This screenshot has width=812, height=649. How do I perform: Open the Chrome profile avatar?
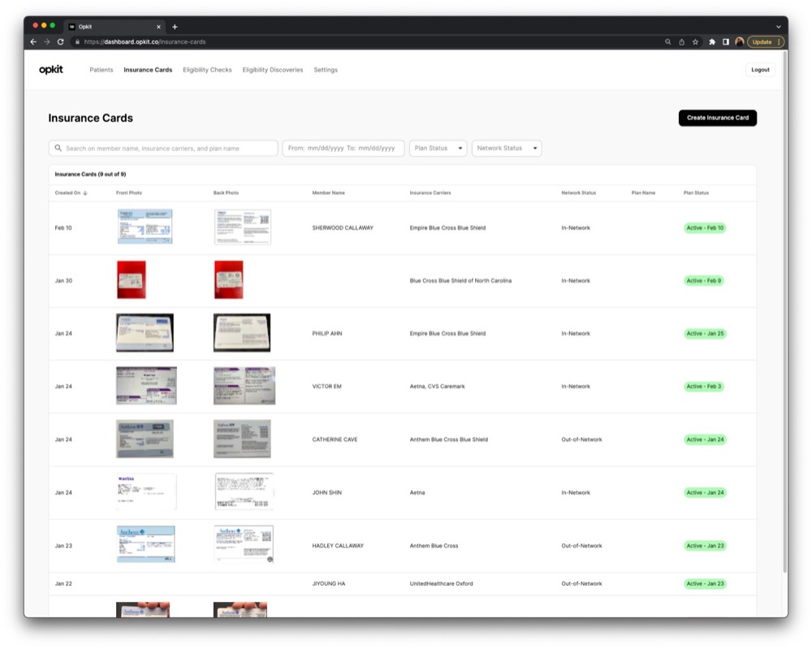[x=740, y=42]
